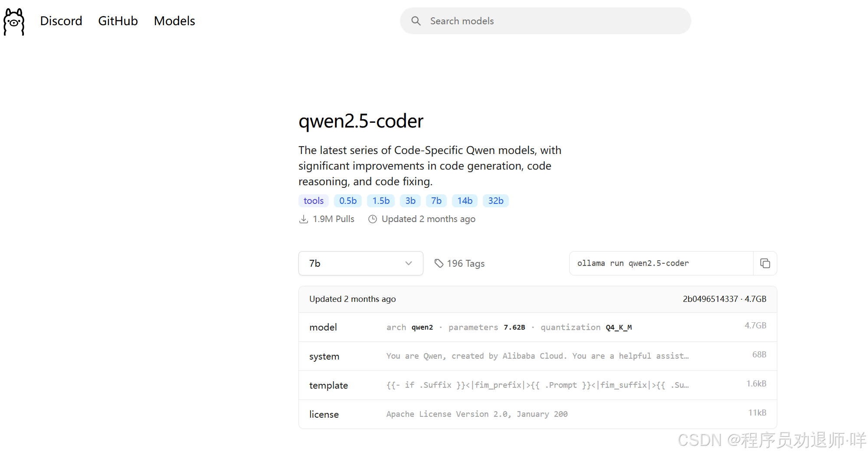Open the Discord link
The height and width of the screenshot is (455, 868).
pos(61,21)
